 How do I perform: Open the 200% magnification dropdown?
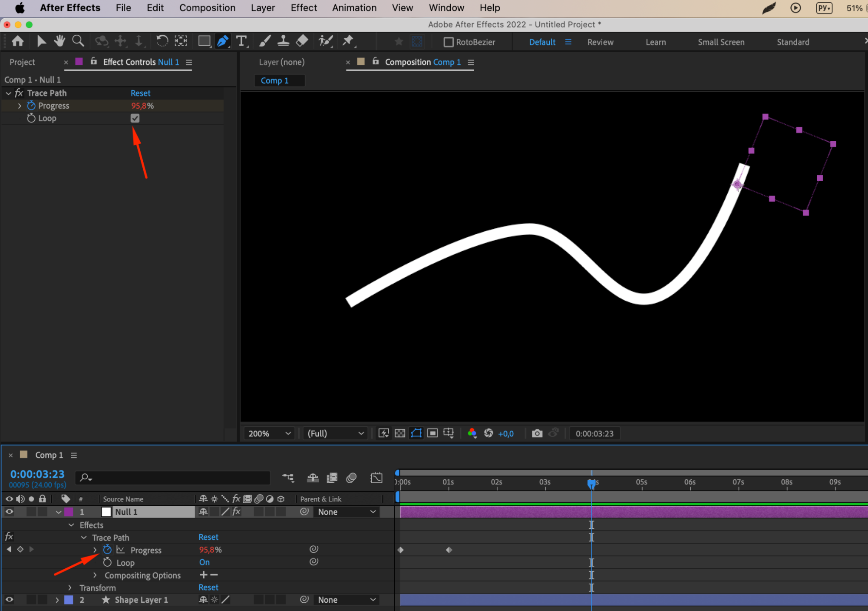tap(269, 433)
